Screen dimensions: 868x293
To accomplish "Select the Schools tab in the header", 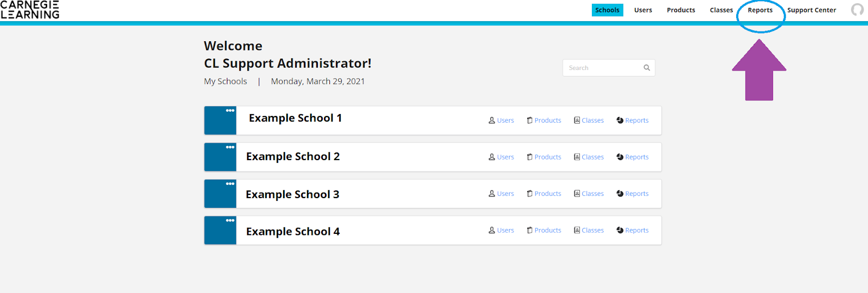I will 607,10.
